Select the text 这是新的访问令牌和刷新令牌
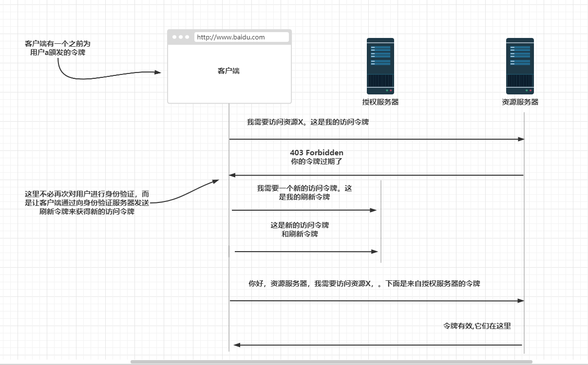Viewport: 588px width, 365px height. tap(300, 230)
